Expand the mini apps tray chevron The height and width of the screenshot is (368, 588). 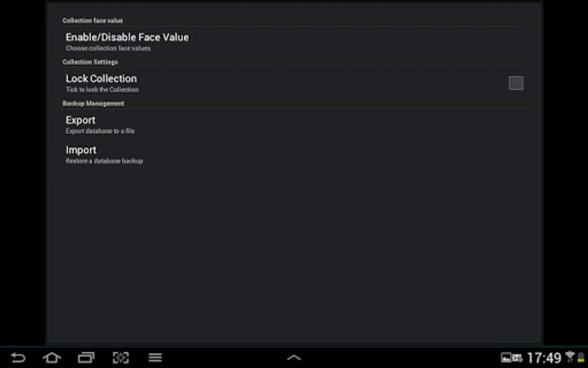coord(294,358)
